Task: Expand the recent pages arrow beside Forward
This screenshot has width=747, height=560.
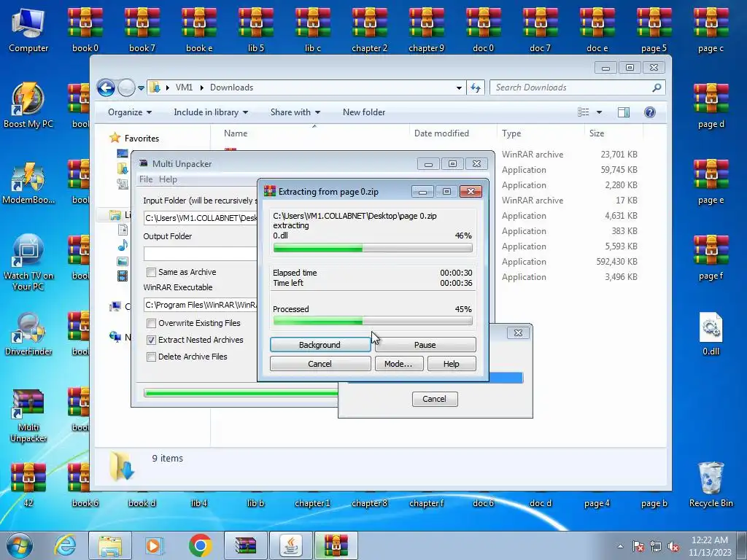Action: pos(141,88)
